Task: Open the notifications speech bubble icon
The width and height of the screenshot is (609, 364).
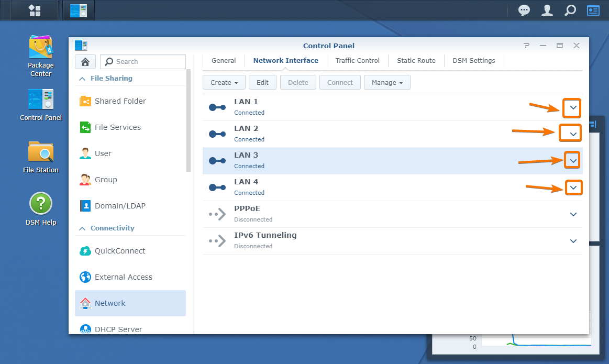Action: pos(524,10)
